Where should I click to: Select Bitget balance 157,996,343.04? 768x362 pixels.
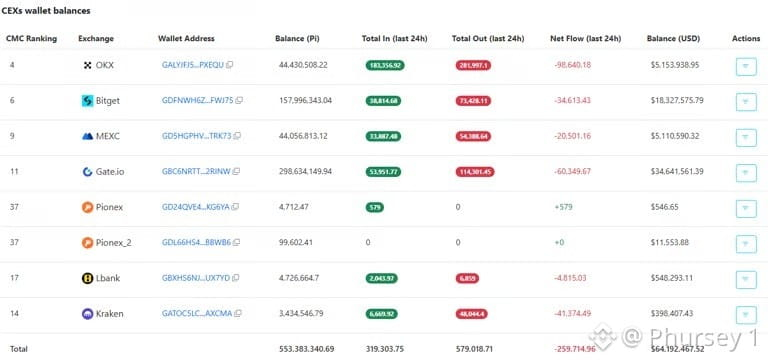click(305, 100)
